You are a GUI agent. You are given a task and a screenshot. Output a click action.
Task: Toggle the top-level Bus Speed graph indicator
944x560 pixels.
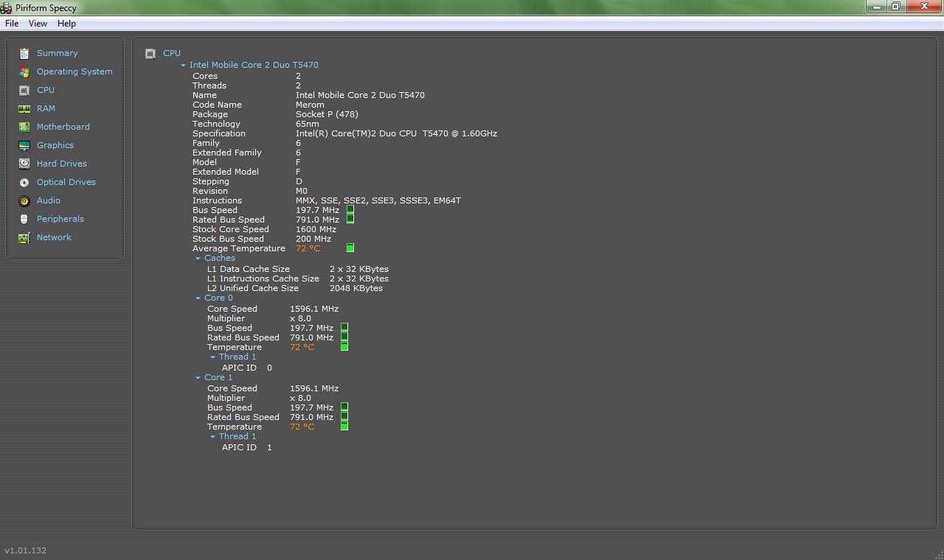350,210
